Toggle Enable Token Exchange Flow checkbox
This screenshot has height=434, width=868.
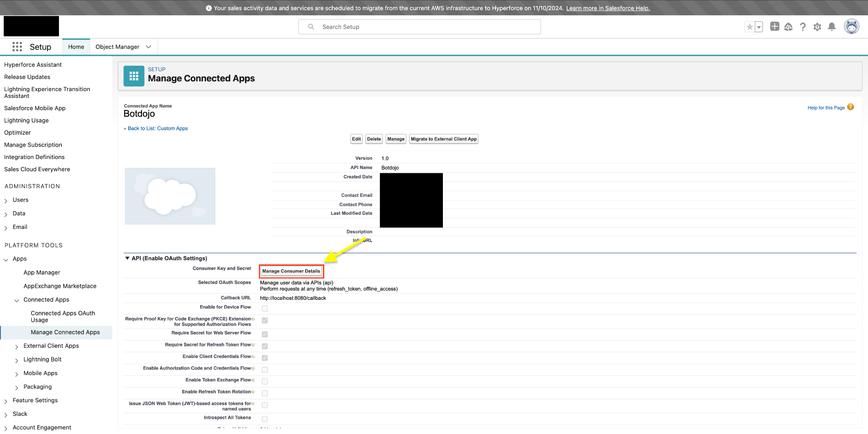(x=265, y=381)
